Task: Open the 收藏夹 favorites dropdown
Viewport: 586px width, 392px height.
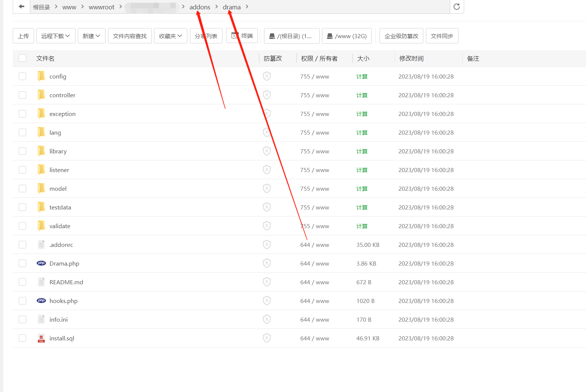Action: [x=171, y=36]
